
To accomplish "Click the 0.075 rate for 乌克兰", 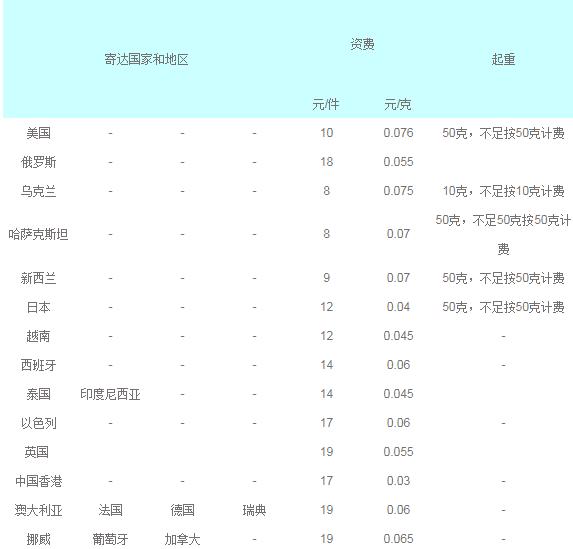I will coord(398,190).
